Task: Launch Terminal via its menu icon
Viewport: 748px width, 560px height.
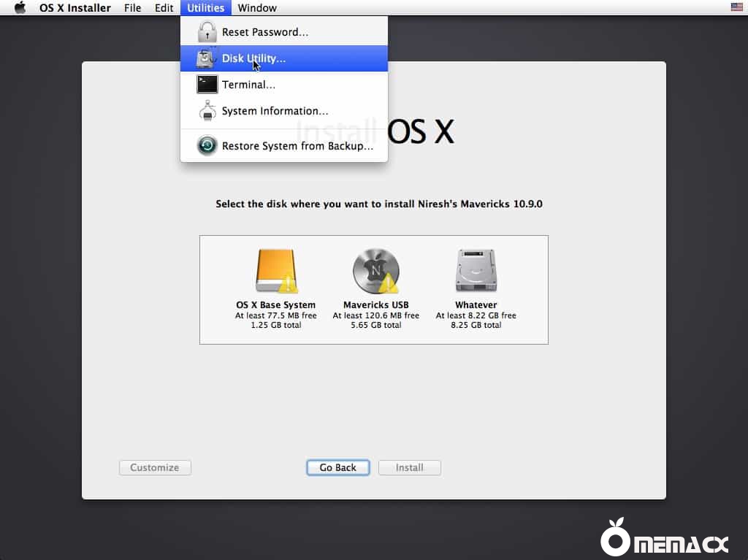Action: (x=207, y=84)
